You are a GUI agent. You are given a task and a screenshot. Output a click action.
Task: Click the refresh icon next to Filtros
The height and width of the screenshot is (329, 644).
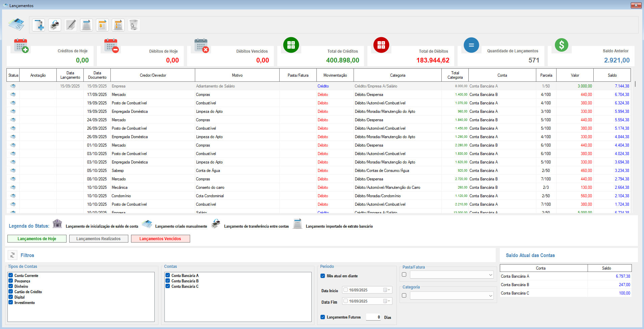[x=12, y=255]
